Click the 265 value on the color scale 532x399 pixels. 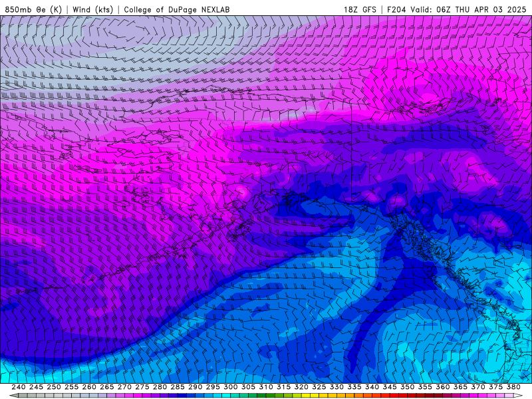(107, 387)
